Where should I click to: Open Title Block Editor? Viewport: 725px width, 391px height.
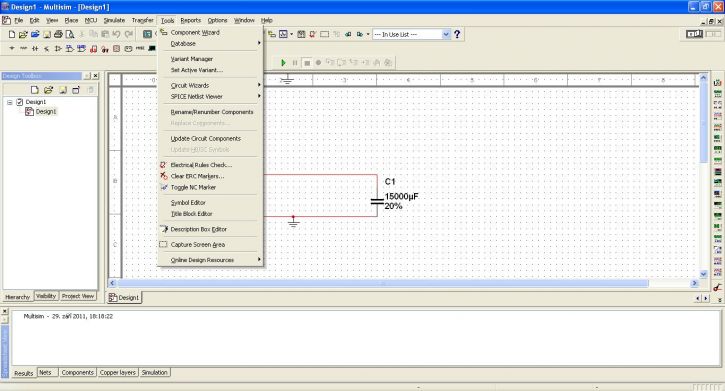[x=210, y=214]
